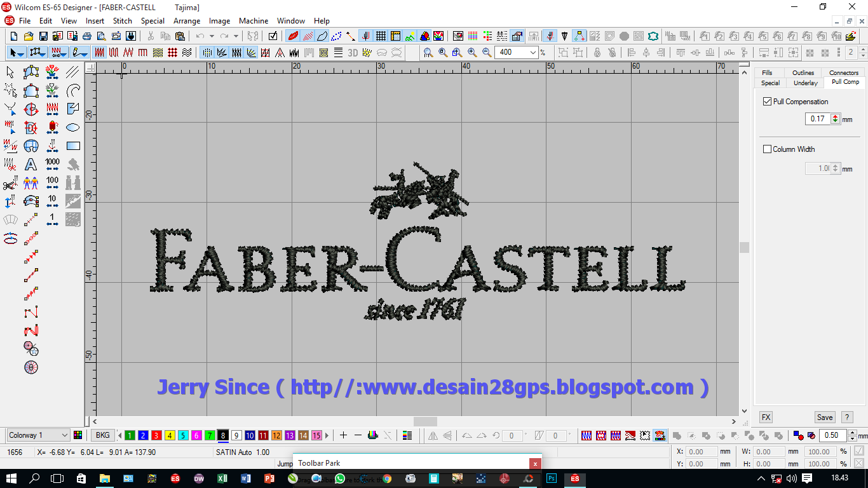Switch to the Connectors tab

click(x=843, y=73)
